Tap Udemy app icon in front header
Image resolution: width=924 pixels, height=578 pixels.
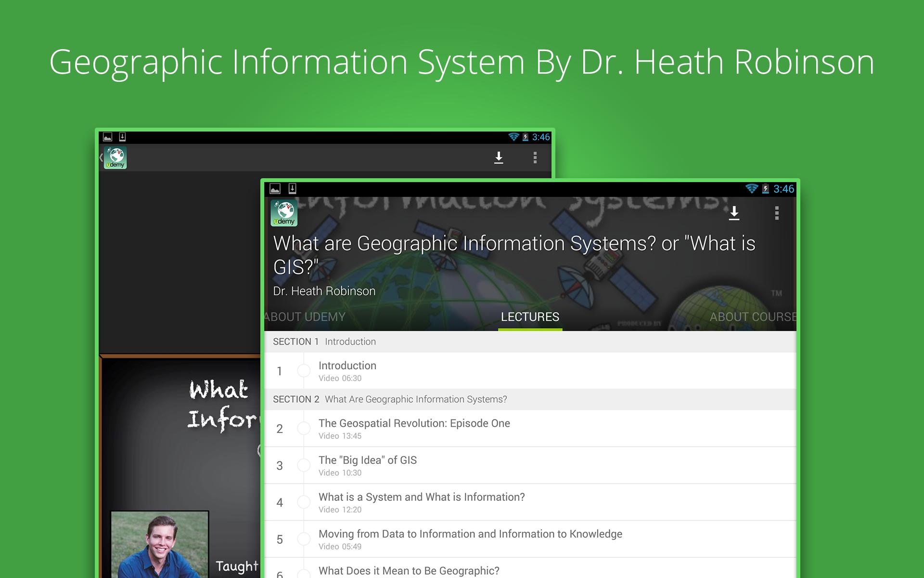click(x=284, y=213)
